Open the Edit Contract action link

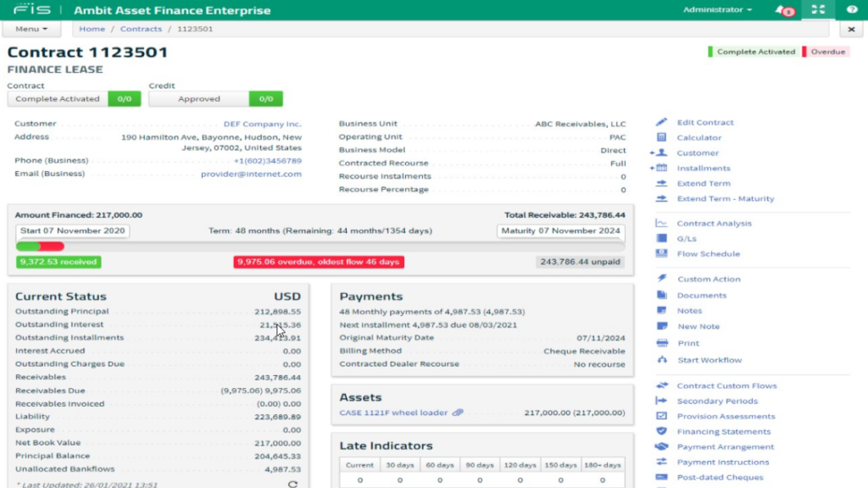pos(704,122)
